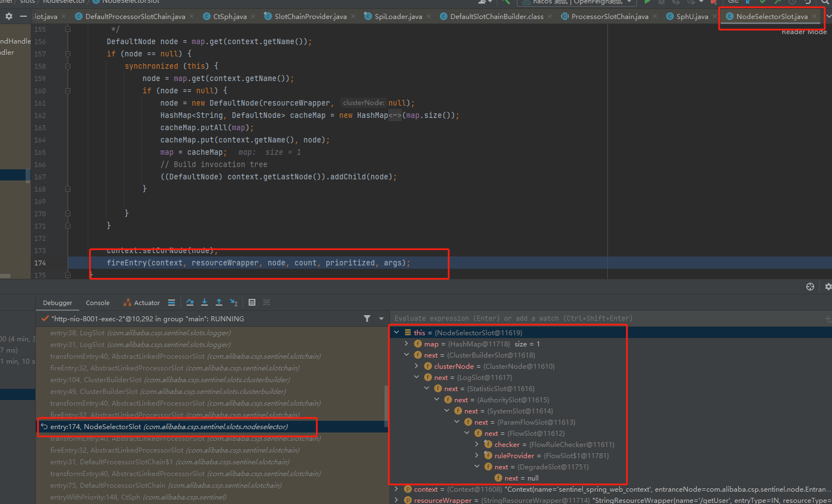The height and width of the screenshot is (504, 832).
Task: Collapse next AuthoritySlot@11615 node
Action: pyautogui.click(x=437, y=400)
